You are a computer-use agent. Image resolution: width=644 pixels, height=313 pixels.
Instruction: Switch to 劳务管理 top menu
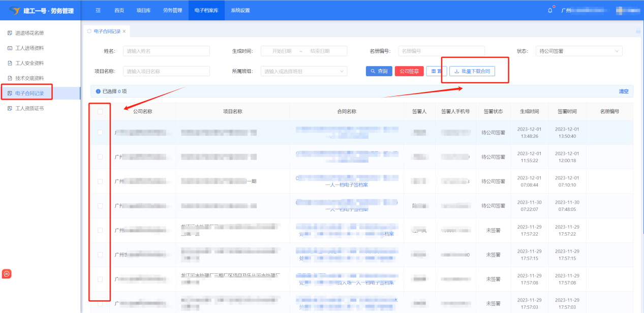pyautogui.click(x=172, y=10)
